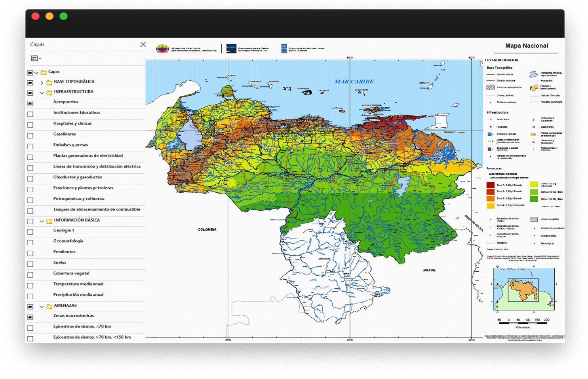Select Oleoductos y gasoductos layer entry
This screenshot has height=379, width=588.
[78, 177]
